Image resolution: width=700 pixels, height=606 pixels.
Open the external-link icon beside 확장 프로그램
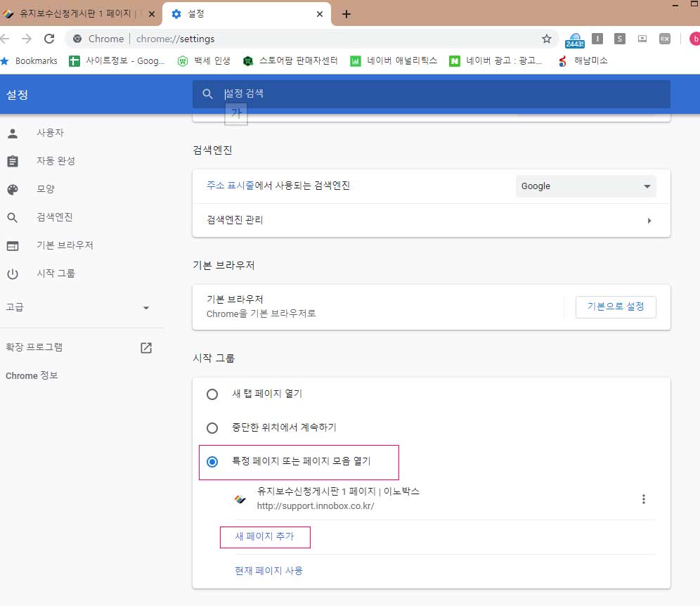pyautogui.click(x=146, y=347)
